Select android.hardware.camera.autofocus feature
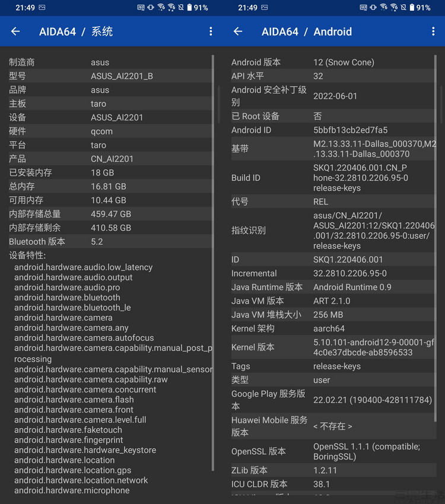Image resolution: width=445 pixels, height=504 pixels. click(84, 338)
